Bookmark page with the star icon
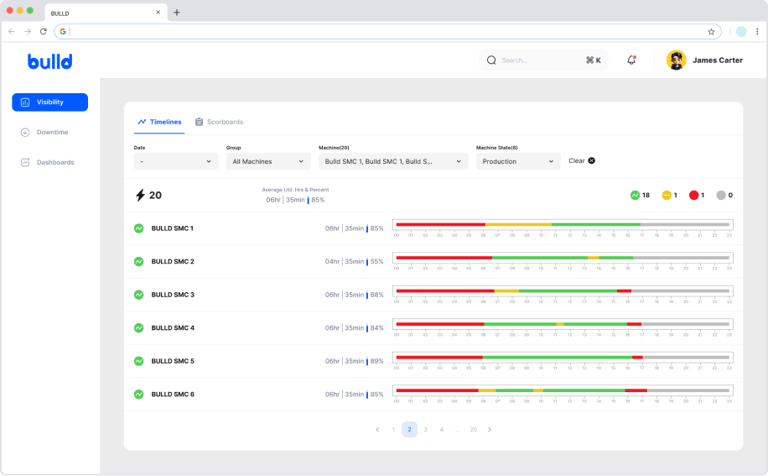Image resolution: width=768 pixels, height=476 pixels. tap(711, 32)
